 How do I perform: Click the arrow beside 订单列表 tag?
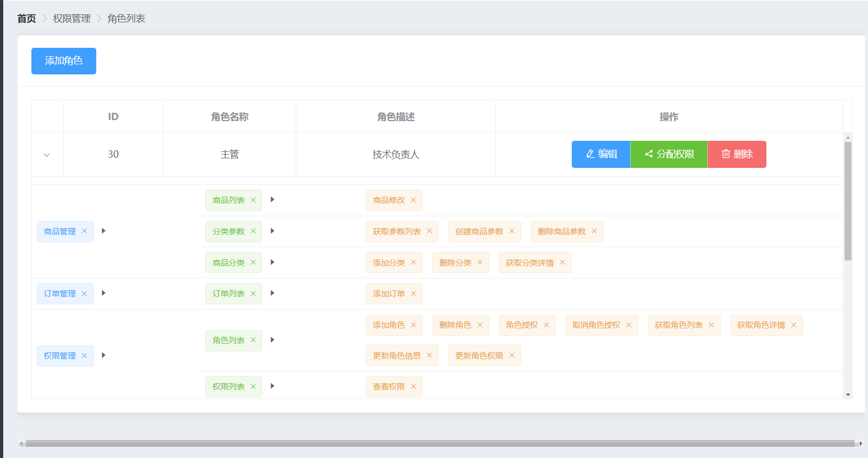272,293
